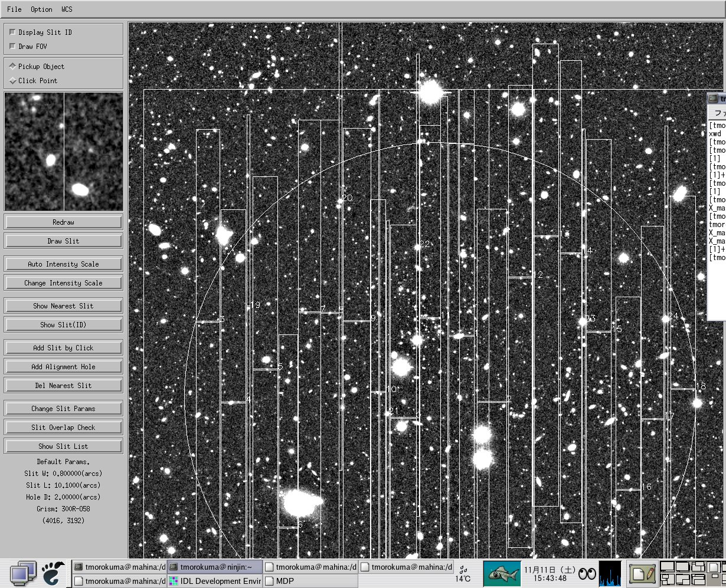Click the partially hidden terminal window's title icon
The height and width of the screenshot is (588, 726).
click(714, 98)
